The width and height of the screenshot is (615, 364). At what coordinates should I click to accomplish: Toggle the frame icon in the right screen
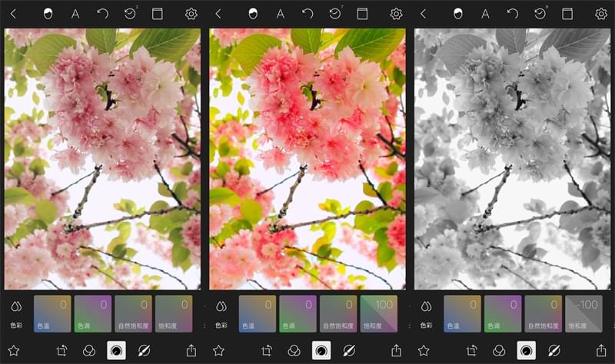pyautogui.click(x=567, y=14)
